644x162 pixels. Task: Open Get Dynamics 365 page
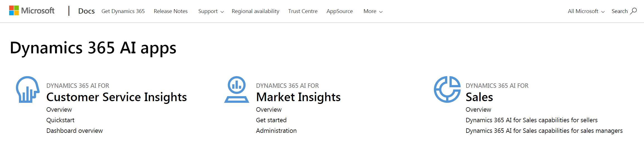pyautogui.click(x=123, y=11)
